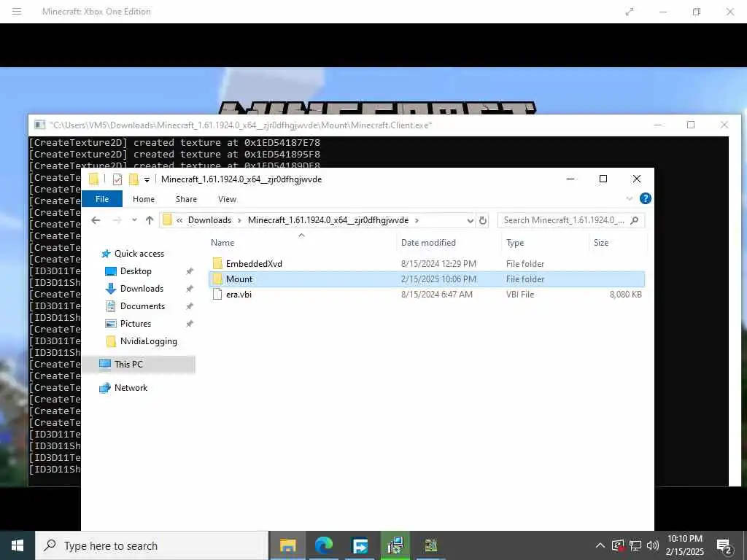Viewport: 747px width, 560px height.
Task: Refresh the folder view
Action: click(483, 220)
